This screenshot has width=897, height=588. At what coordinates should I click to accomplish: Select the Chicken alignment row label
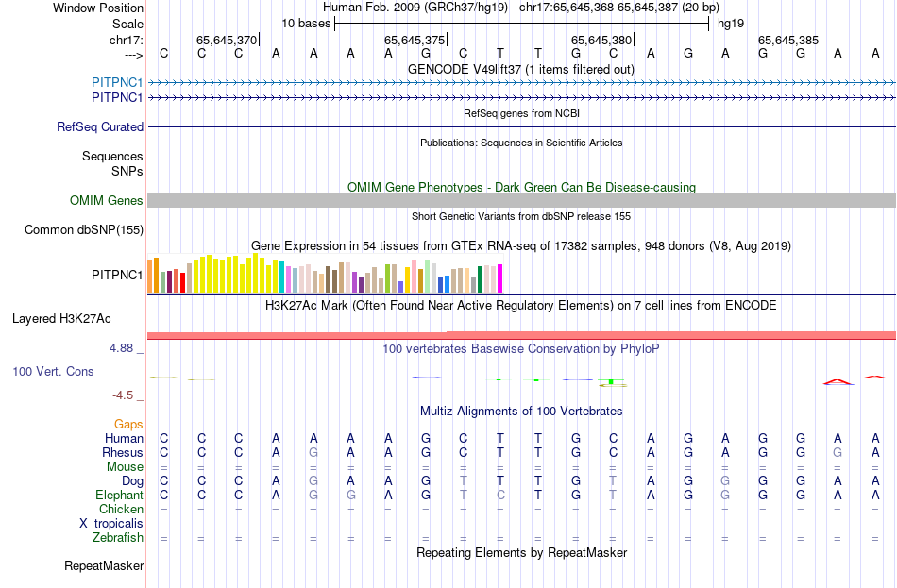(x=121, y=509)
